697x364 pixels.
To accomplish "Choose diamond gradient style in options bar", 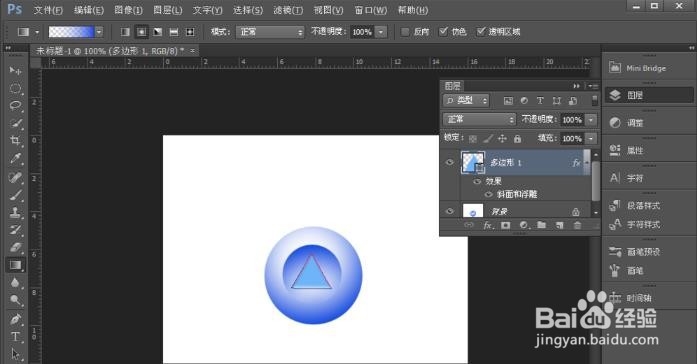I will point(190,32).
